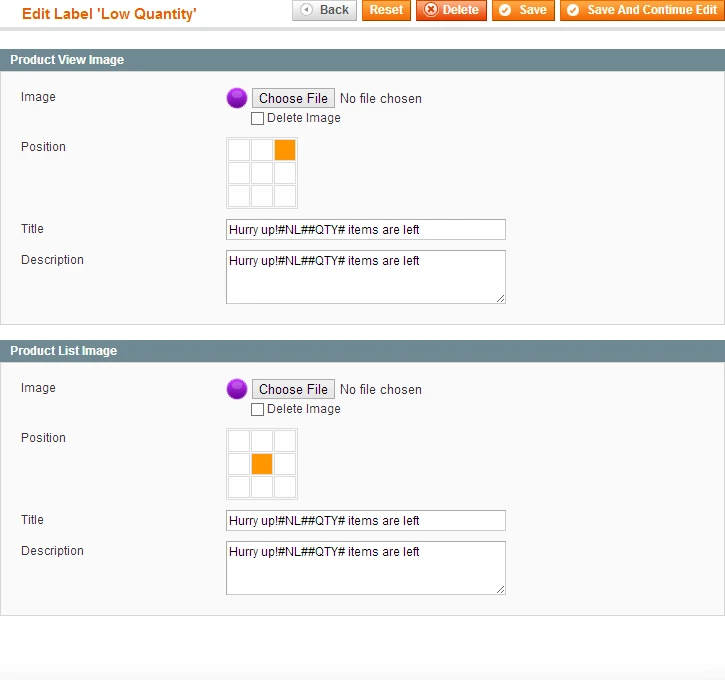Select center position cell in Product View grid
Screen dimensions: 725x680
pyautogui.click(x=262, y=173)
